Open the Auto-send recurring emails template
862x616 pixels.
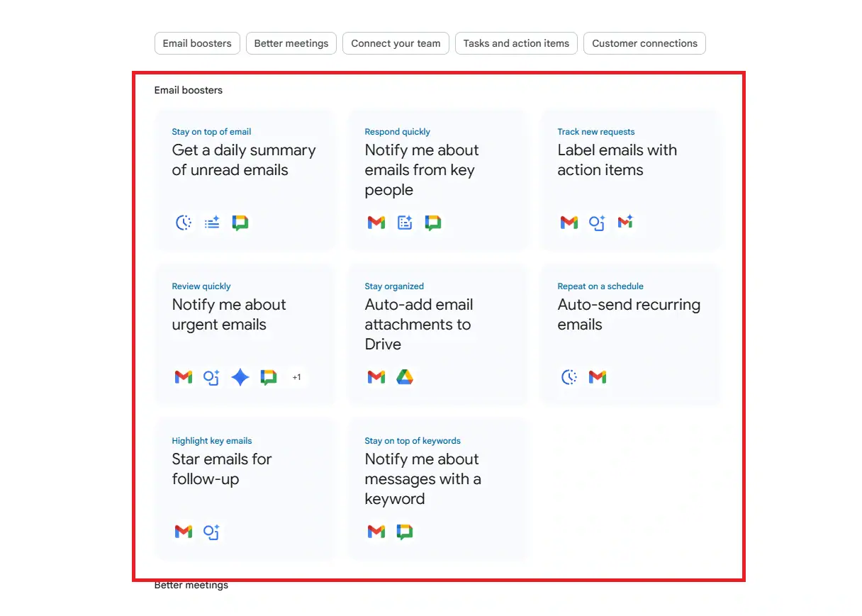coord(630,333)
